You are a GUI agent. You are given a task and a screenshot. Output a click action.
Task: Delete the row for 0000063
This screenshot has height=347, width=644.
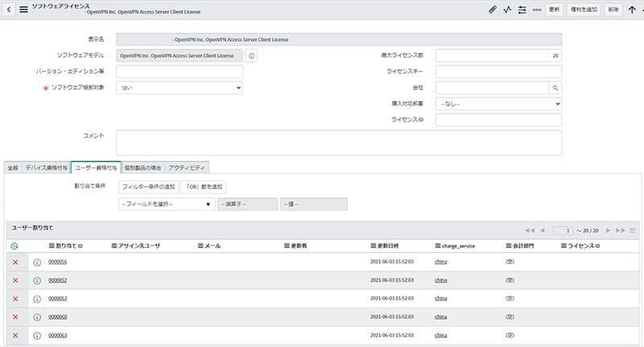[x=15, y=336]
